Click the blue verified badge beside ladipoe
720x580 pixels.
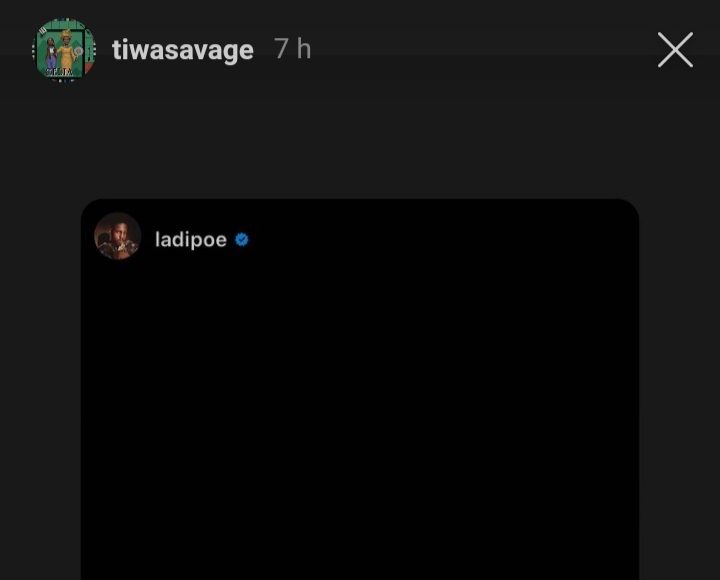tap(242, 239)
